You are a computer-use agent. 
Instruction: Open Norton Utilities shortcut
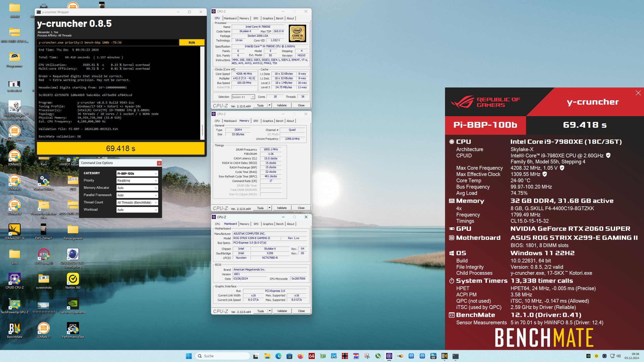44,183
